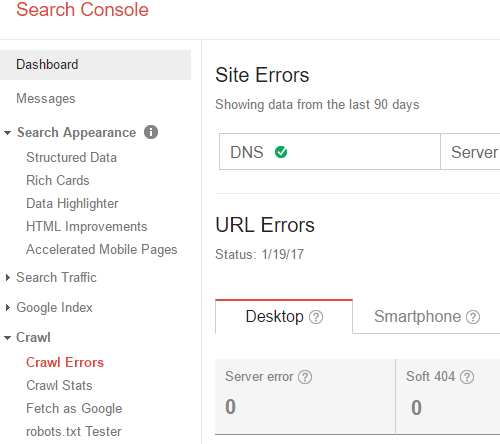500x444 pixels.
Task: Go to Crawl Stats page
Action: tap(59, 385)
